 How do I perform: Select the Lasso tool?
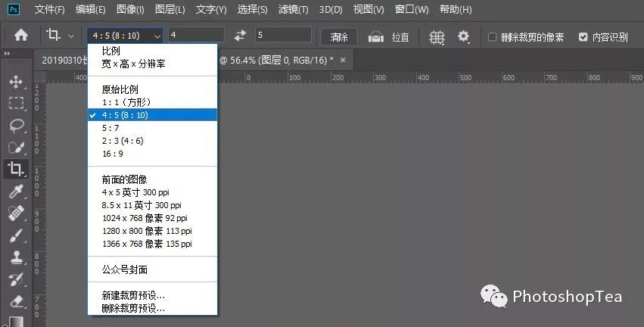point(16,126)
